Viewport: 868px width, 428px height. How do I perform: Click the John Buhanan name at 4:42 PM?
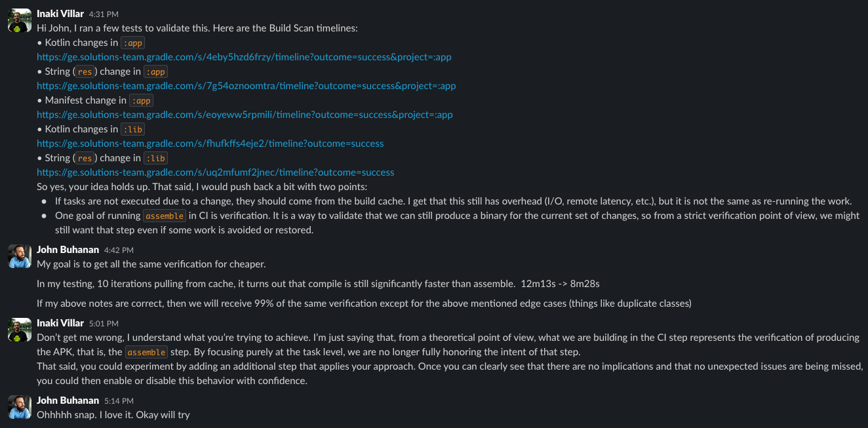(68, 250)
